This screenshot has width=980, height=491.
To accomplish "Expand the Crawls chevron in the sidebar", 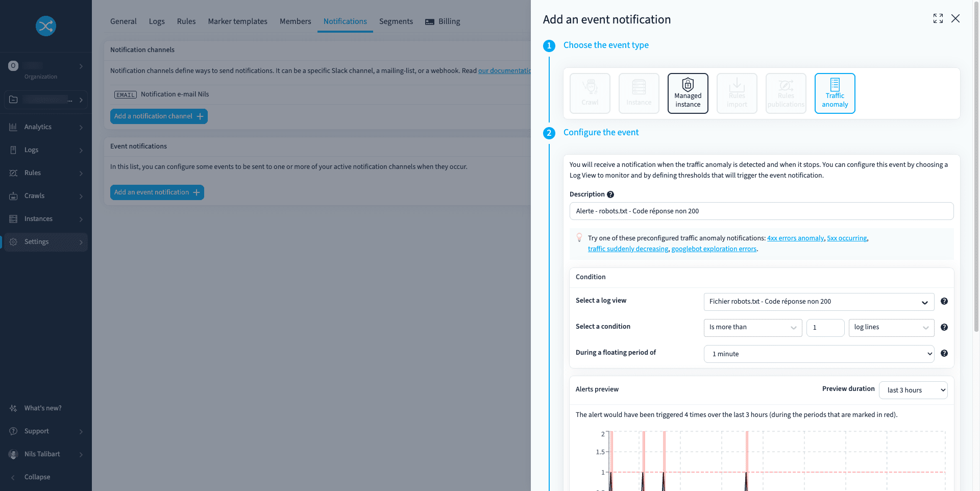I will point(81,196).
